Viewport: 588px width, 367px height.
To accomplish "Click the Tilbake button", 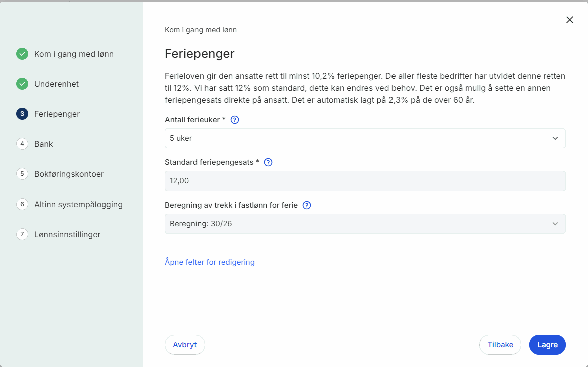I will tap(500, 345).
